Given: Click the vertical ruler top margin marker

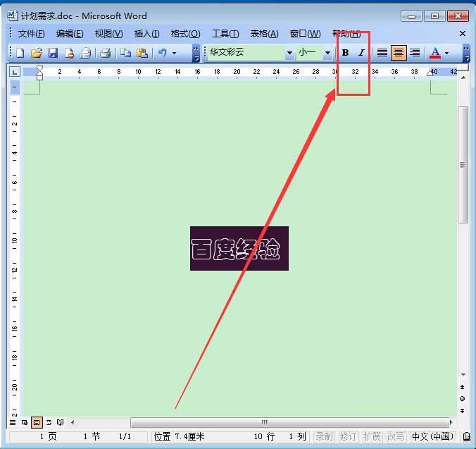Looking at the screenshot, I should click(x=15, y=87).
